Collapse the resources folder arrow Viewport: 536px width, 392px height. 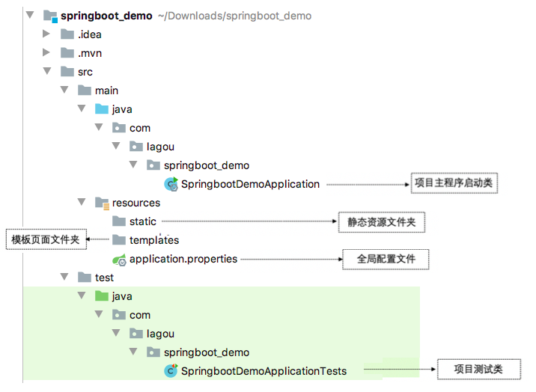point(82,203)
